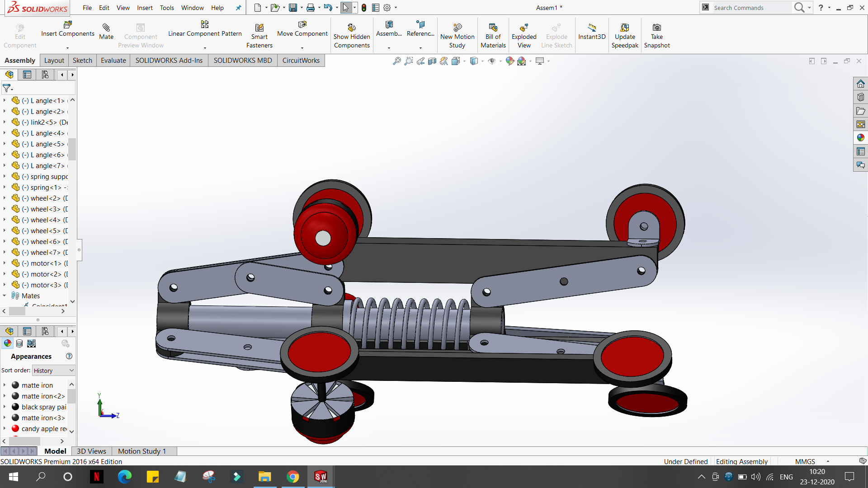Open Design Library in task pane
Screen dimensions: 868x488
click(861, 97)
